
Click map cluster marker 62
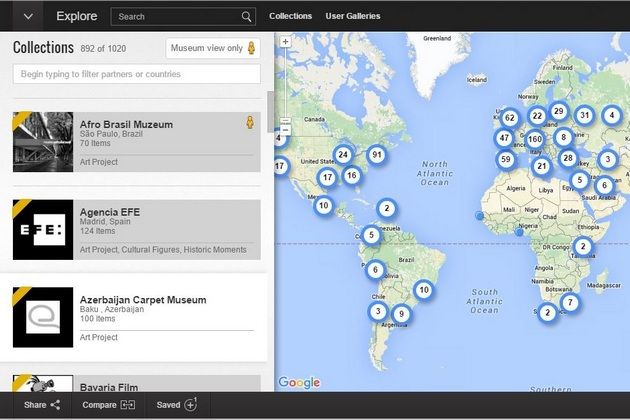coord(509,118)
